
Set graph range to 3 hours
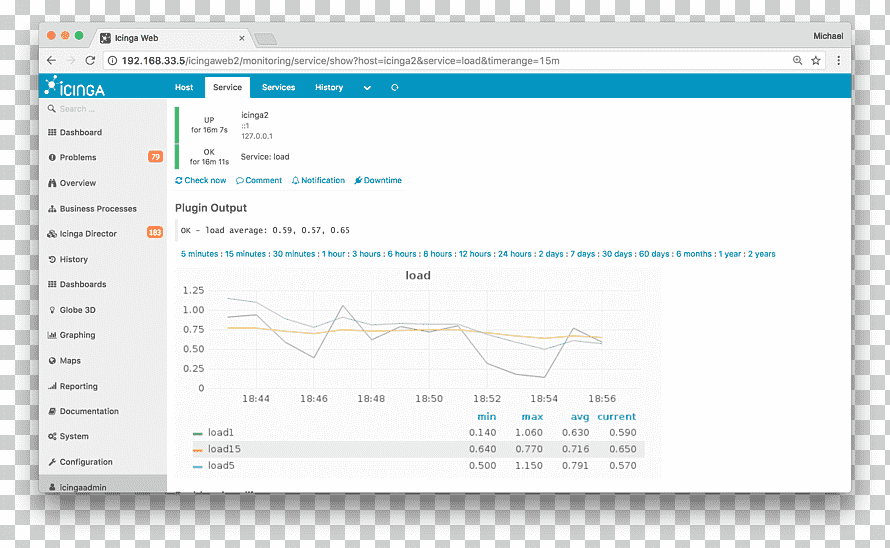point(366,254)
